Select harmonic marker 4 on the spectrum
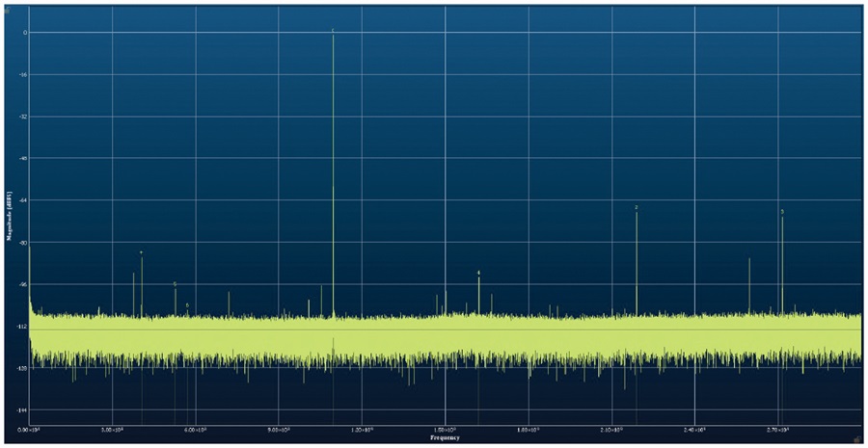The width and height of the screenshot is (868, 448). tap(478, 273)
